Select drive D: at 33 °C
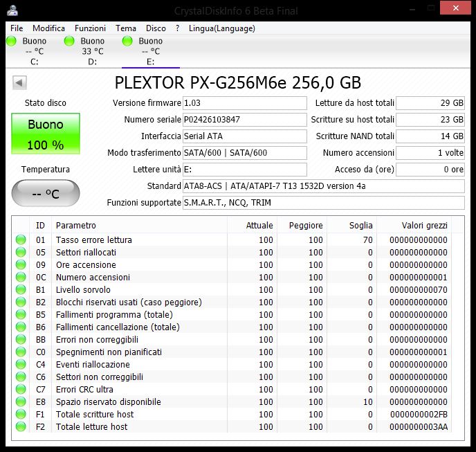 (93, 51)
